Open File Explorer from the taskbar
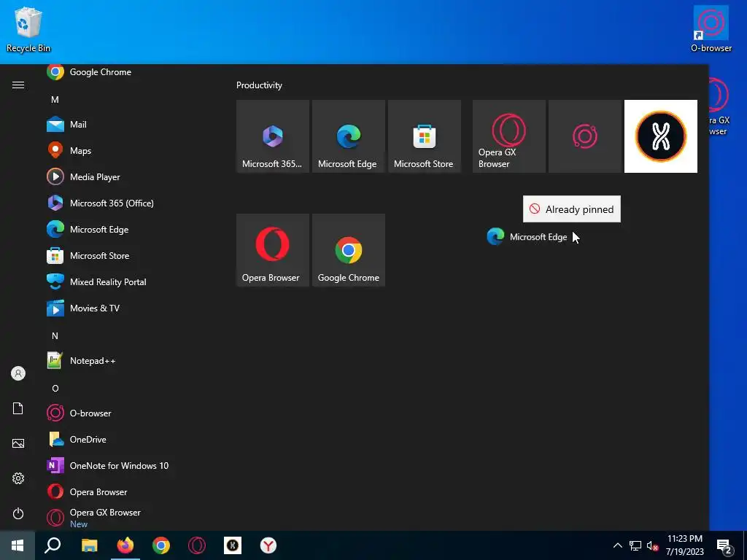The width and height of the screenshot is (747, 560). click(x=89, y=545)
